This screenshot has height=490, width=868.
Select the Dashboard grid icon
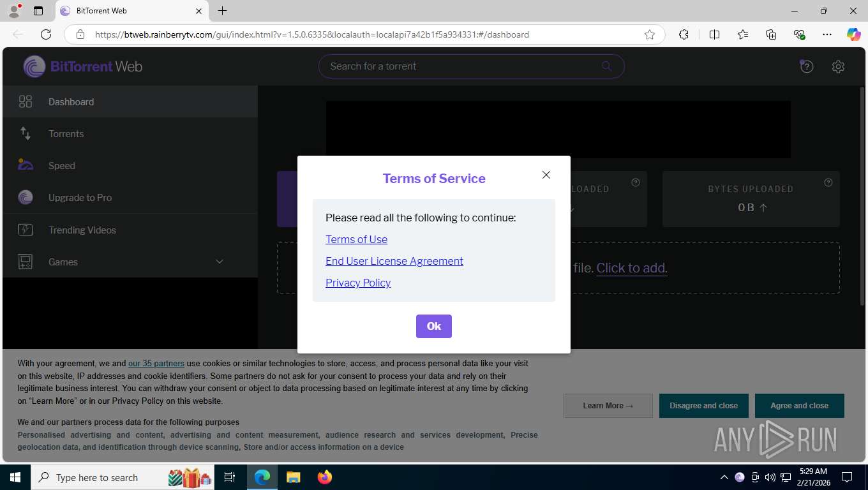coord(26,101)
